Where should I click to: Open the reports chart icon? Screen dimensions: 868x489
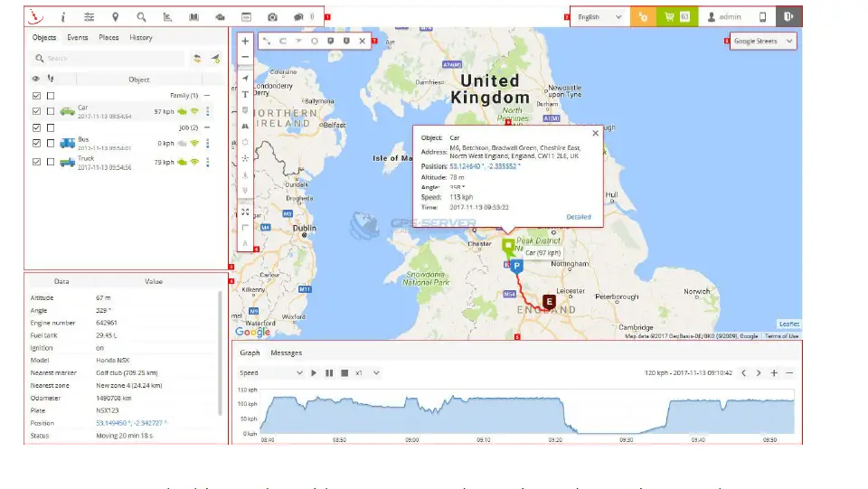[x=168, y=17]
